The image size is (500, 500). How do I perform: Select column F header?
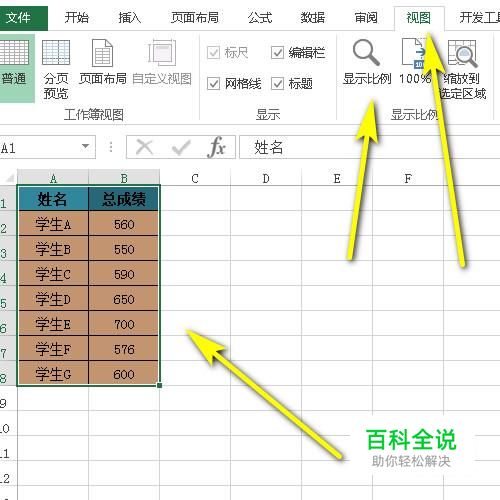(408, 178)
